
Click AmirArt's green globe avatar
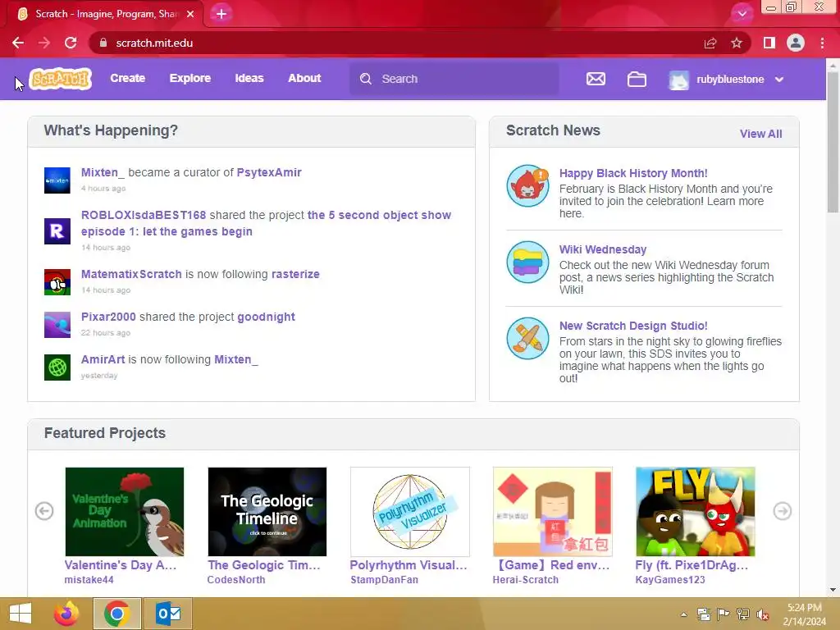[x=57, y=367]
